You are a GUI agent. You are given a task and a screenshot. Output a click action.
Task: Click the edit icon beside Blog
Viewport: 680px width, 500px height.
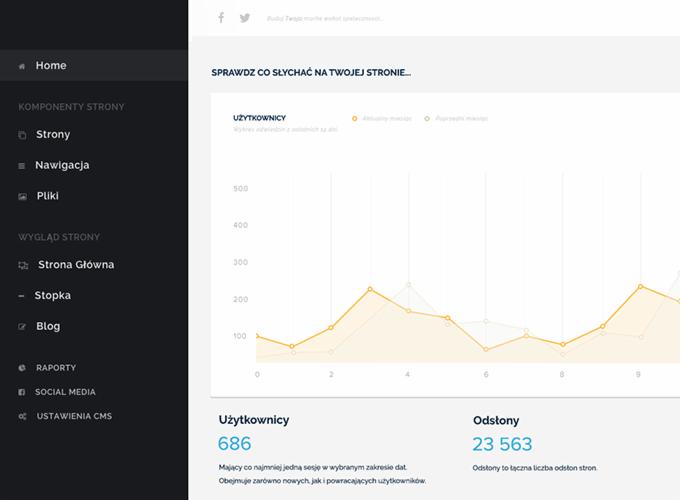tap(22, 327)
